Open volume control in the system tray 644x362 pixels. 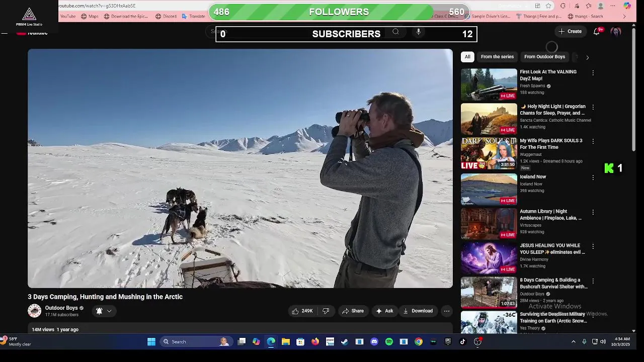click(x=603, y=342)
